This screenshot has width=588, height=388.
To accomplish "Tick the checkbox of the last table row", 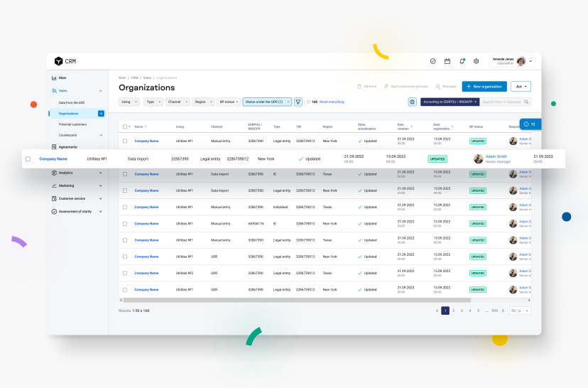I will (124, 289).
